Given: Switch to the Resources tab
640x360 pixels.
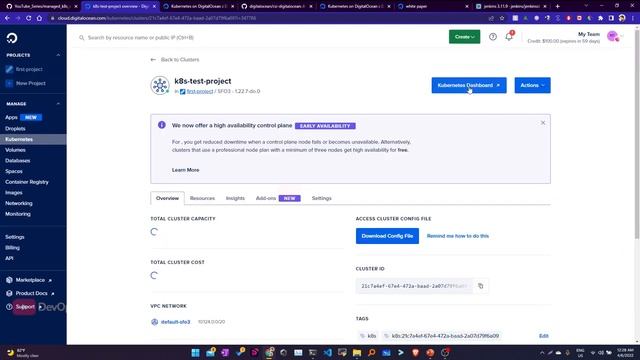Looking at the screenshot, I should [202, 198].
